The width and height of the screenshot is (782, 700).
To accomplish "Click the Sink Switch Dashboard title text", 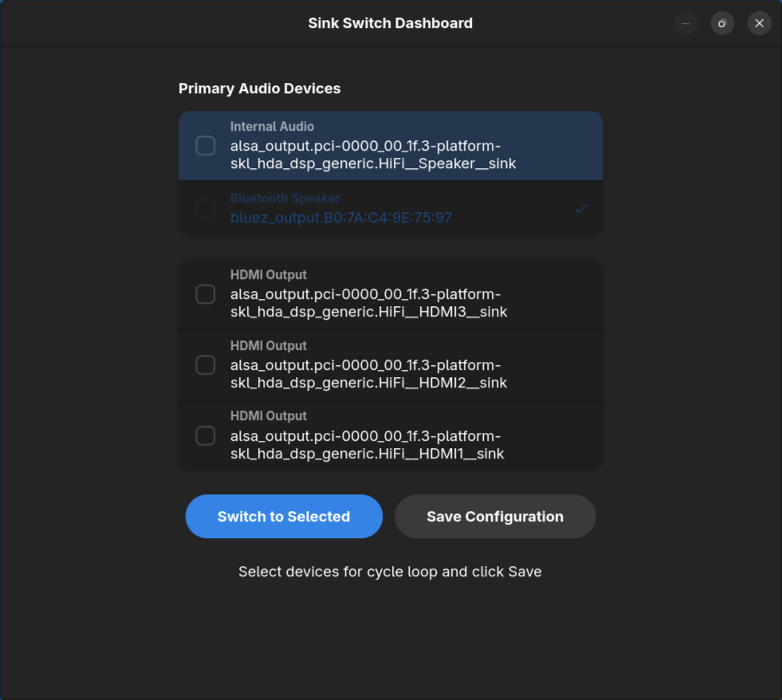I will click(x=390, y=23).
